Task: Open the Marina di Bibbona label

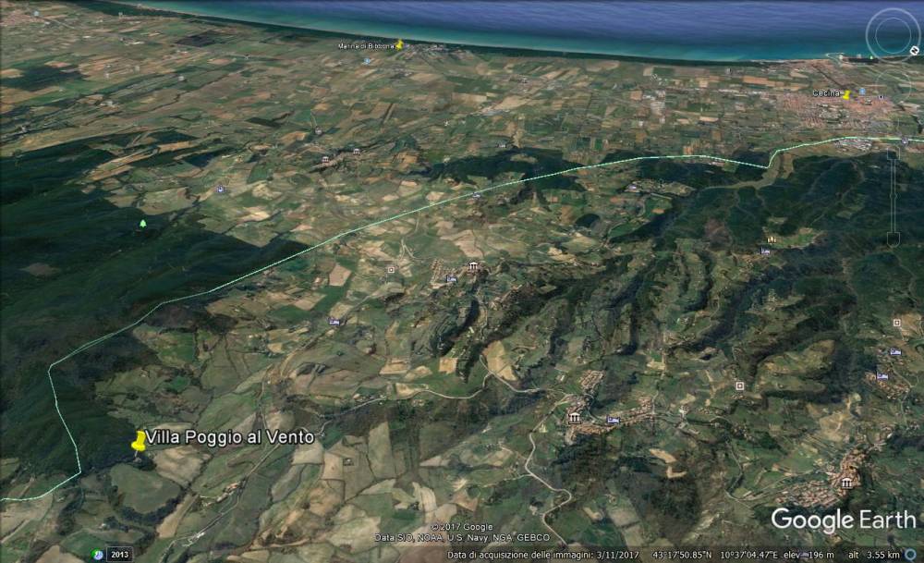Action: coord(366,44)
